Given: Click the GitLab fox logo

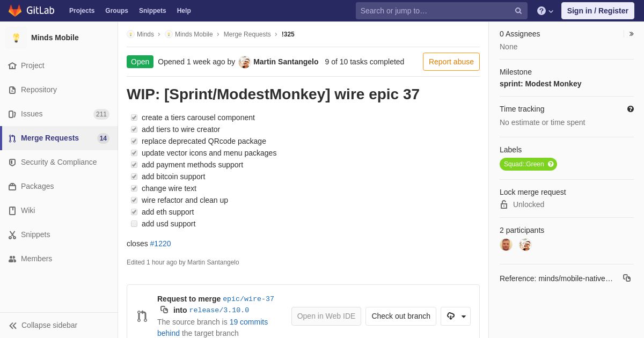Looking at the screenshot, I should pos(15,11).
